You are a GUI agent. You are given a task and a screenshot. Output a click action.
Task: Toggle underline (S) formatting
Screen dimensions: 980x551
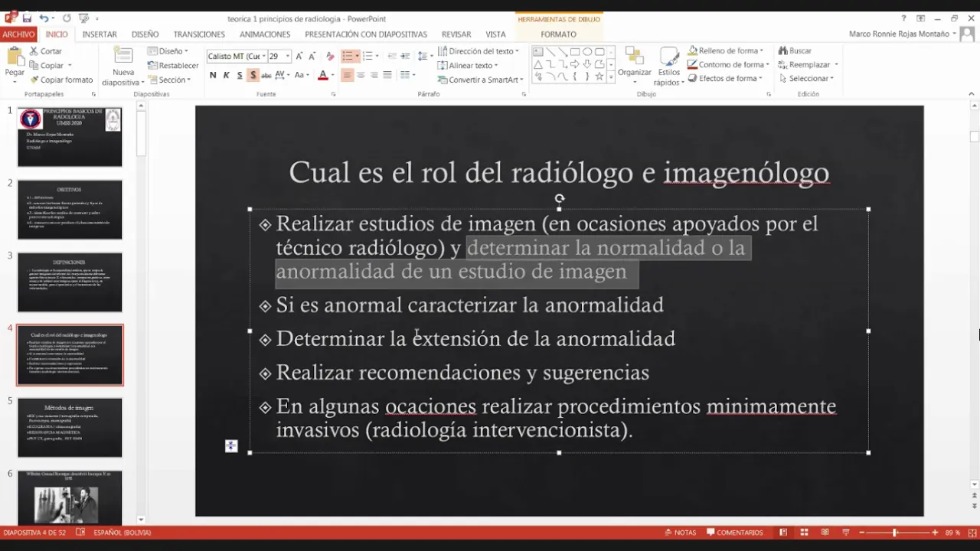click(x=240, y=75)
